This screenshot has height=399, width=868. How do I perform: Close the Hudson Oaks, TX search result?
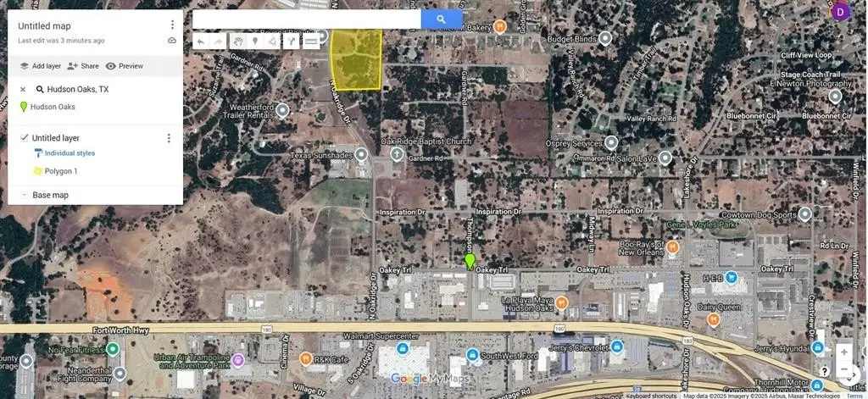23,89
